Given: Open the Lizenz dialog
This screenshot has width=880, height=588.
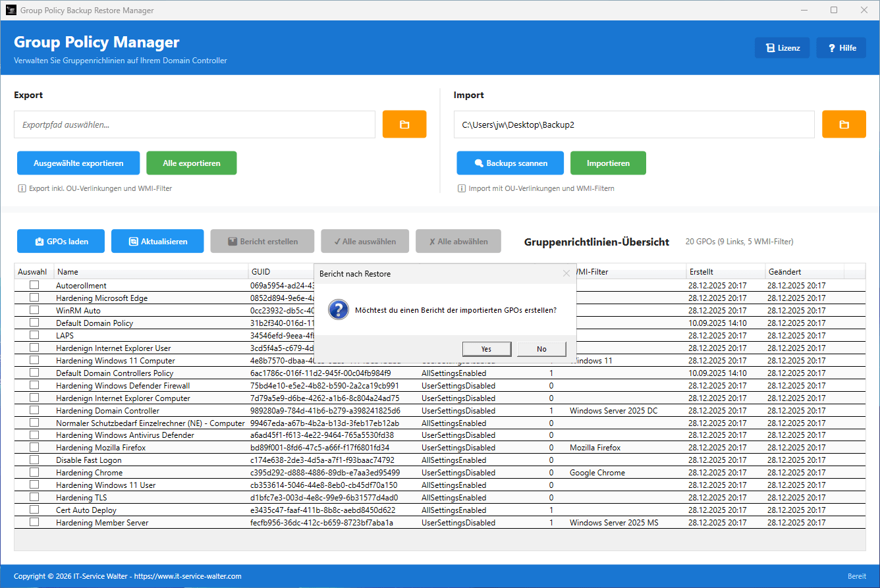Looking at the screenshot, I should (782, 48).
